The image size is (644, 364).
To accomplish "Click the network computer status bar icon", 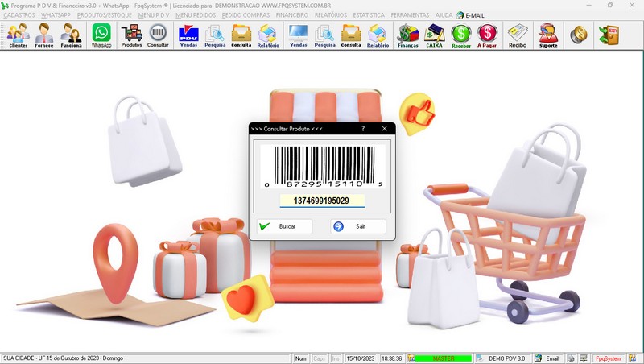I will click(583, 358).
